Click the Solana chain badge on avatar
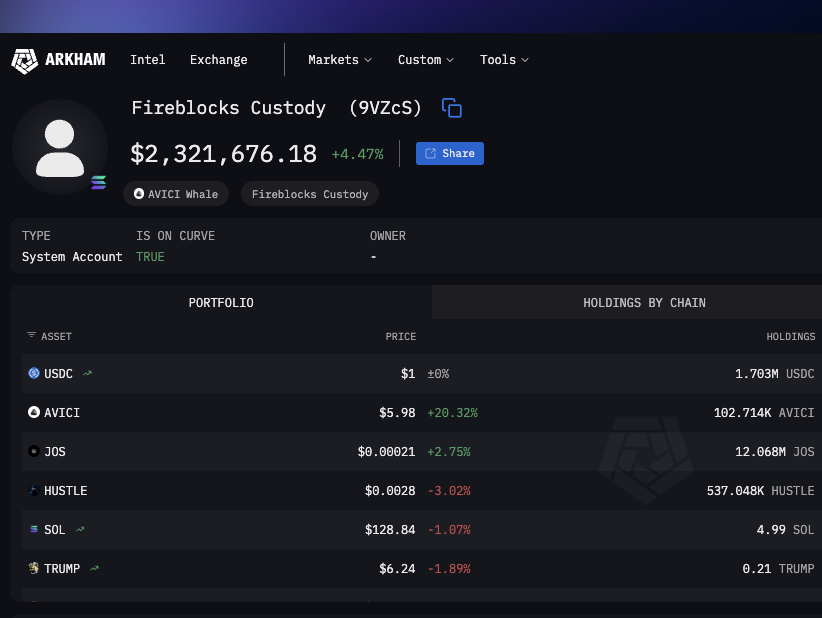The width and height of the screenshot is (822, 618). click(x=99, y=182)
